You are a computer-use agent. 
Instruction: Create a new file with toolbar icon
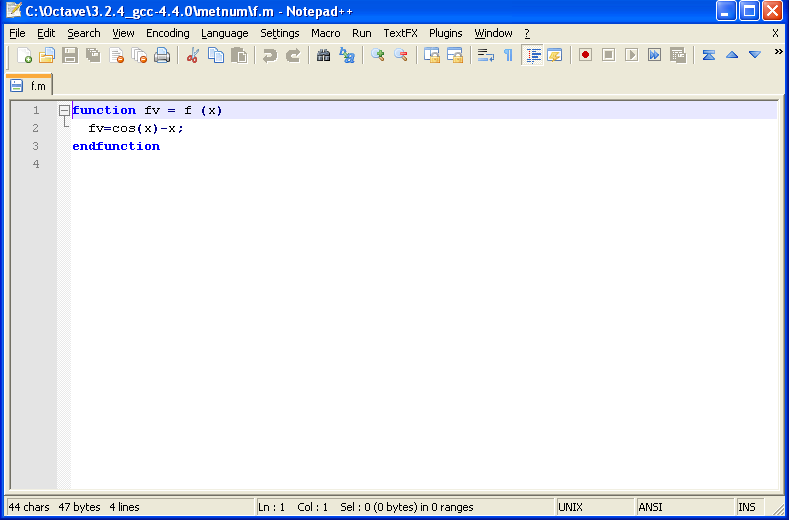coord(24,55)
